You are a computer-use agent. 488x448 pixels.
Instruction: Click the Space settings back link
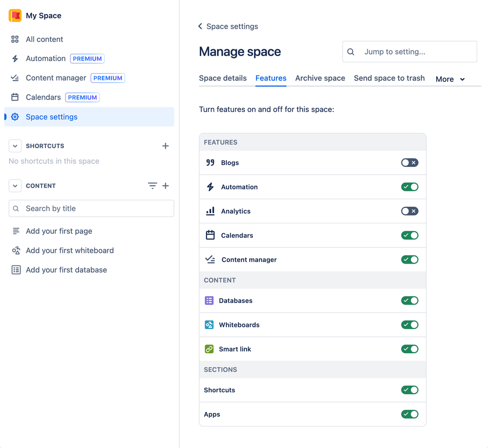[x=232, y=26]
